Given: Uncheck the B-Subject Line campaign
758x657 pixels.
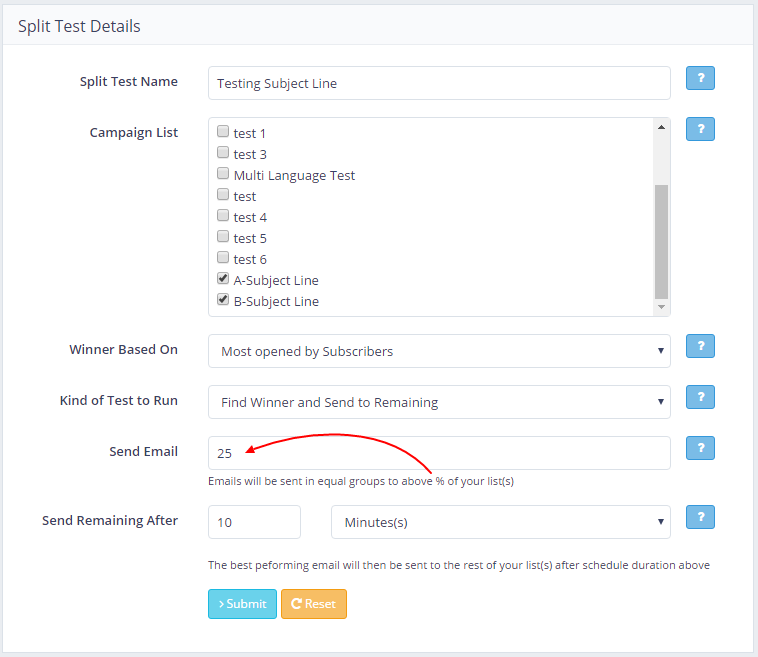Looking at the screenshot, I should click(x=223, y=301).
